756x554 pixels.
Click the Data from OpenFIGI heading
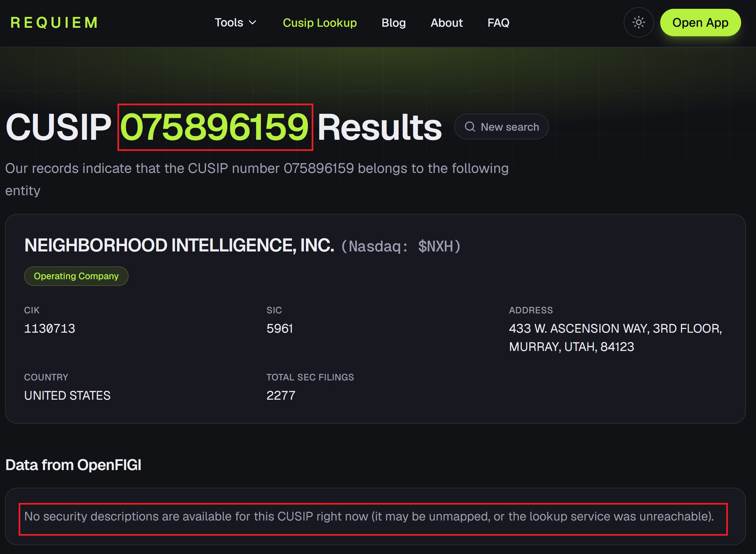point(73,465)
